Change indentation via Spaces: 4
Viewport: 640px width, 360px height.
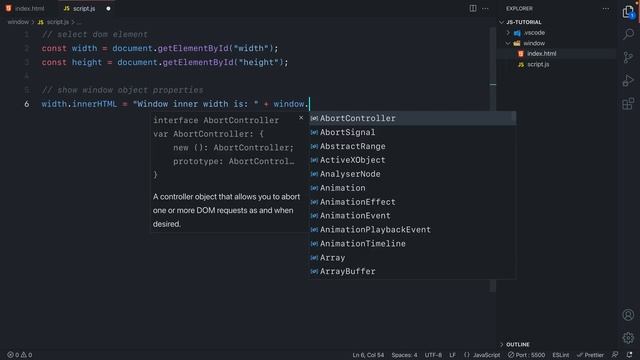pyautogui.click(x=404, y=355)
